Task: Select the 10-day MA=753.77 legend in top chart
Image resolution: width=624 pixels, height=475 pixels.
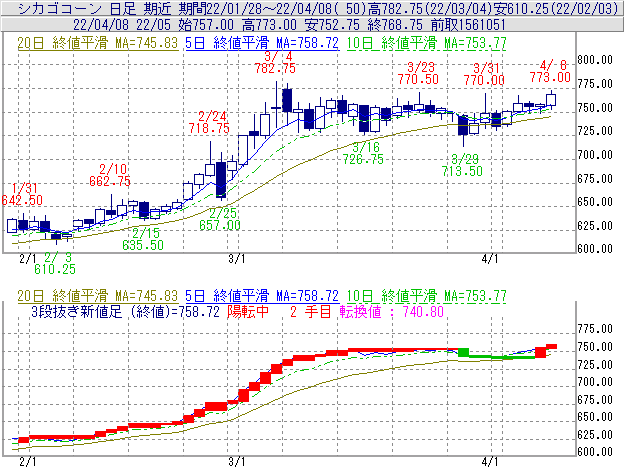Action: tap(427, 43)
